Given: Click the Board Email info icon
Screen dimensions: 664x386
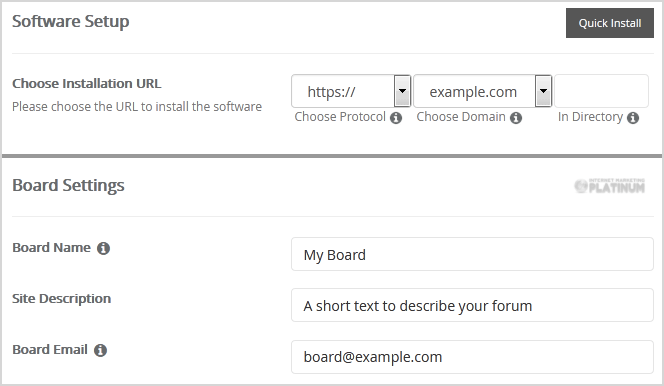Looking at the screenshot, I should point(100,350).
